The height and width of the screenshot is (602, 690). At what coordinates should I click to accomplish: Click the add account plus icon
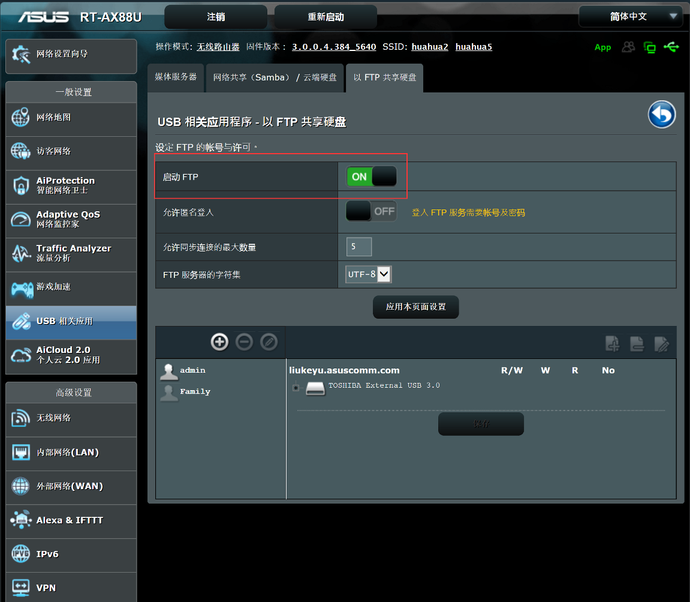220,342
